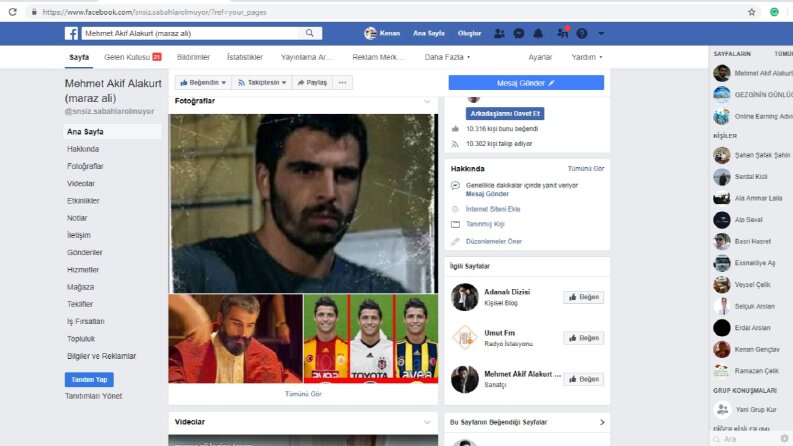Bookmark page with star icon

click(x=752, y=12)
